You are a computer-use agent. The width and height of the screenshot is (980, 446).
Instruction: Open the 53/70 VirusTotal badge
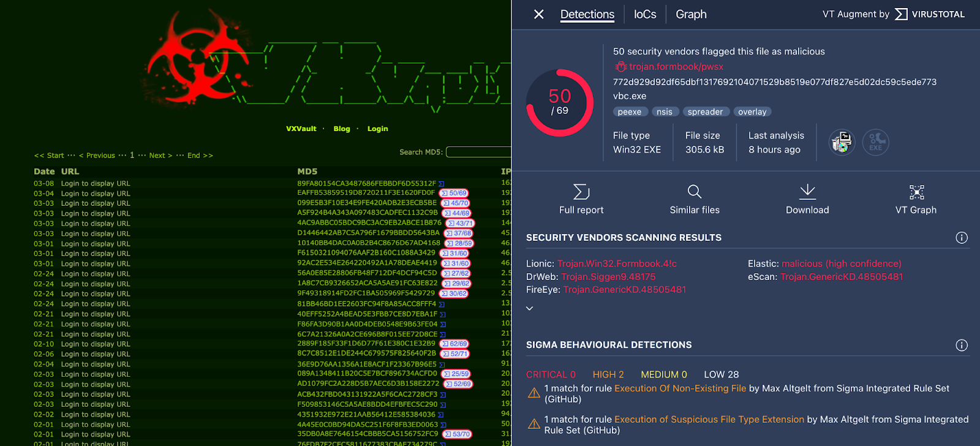(458, 434)
